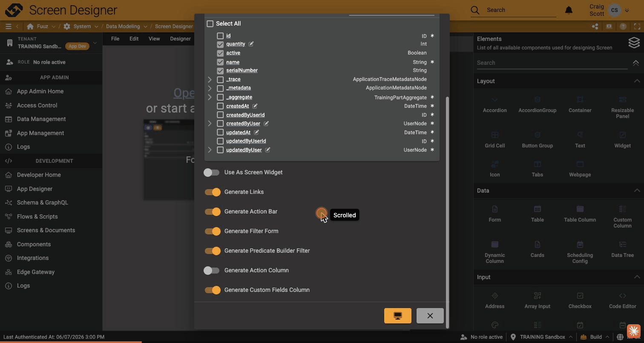This screenshot has height=343, width=644.
Task: Click the Fuuz home icon in breadcrumb
Action: (x=30, y=26)
